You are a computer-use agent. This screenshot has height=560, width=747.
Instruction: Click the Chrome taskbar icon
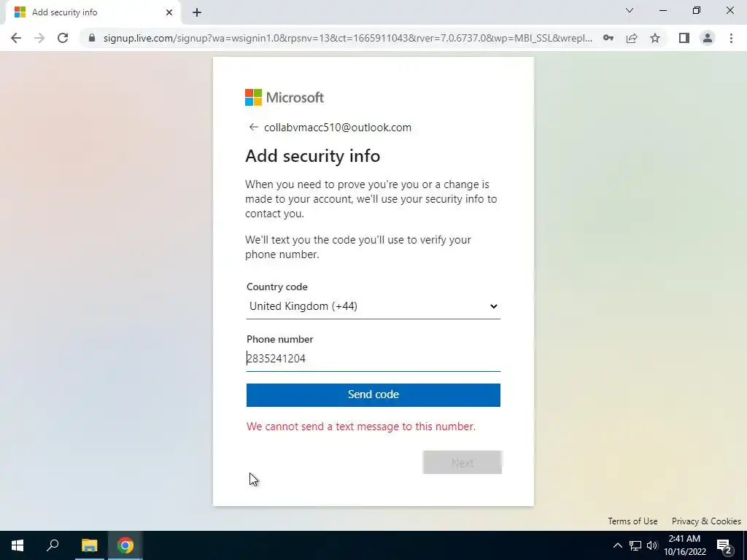point(125,545)
